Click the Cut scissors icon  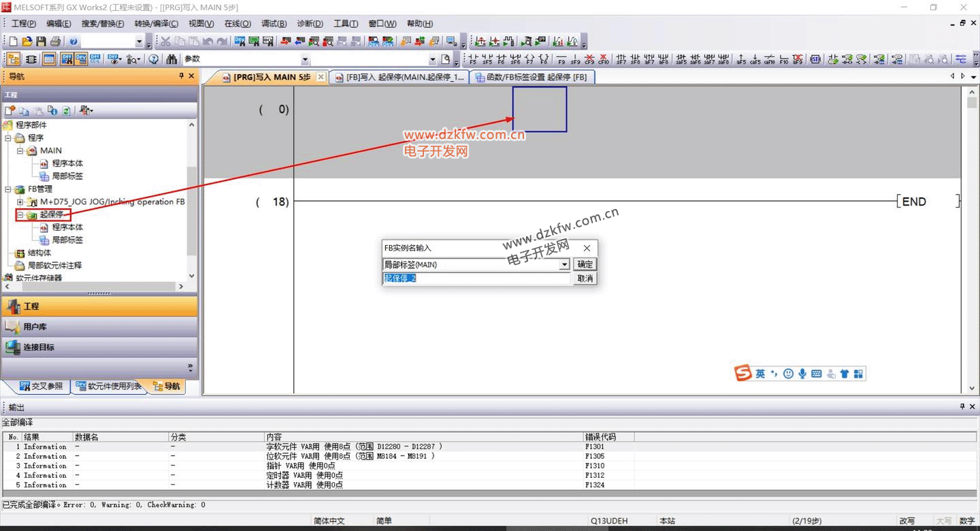(165, 42)
